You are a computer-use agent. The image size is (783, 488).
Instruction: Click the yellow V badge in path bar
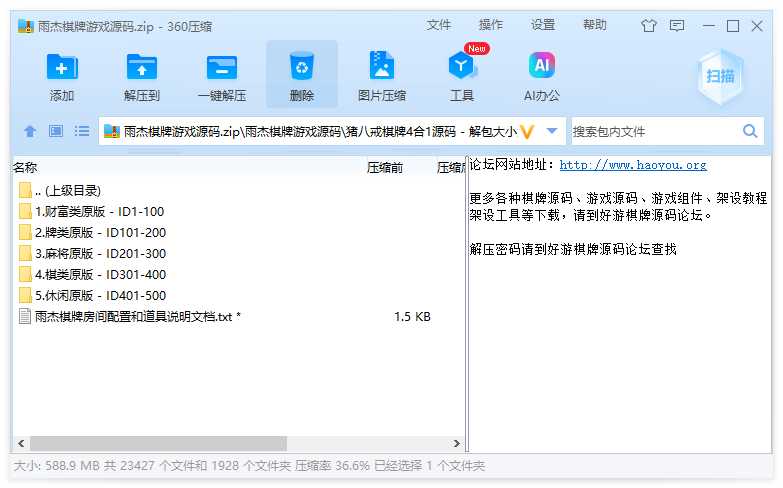click(x=527, y=131)
